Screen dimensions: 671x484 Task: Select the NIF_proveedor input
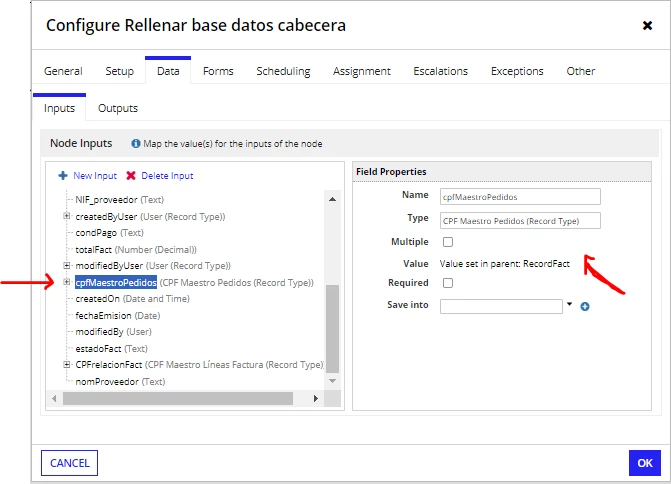pyautogui.click(x=119, y=200)
